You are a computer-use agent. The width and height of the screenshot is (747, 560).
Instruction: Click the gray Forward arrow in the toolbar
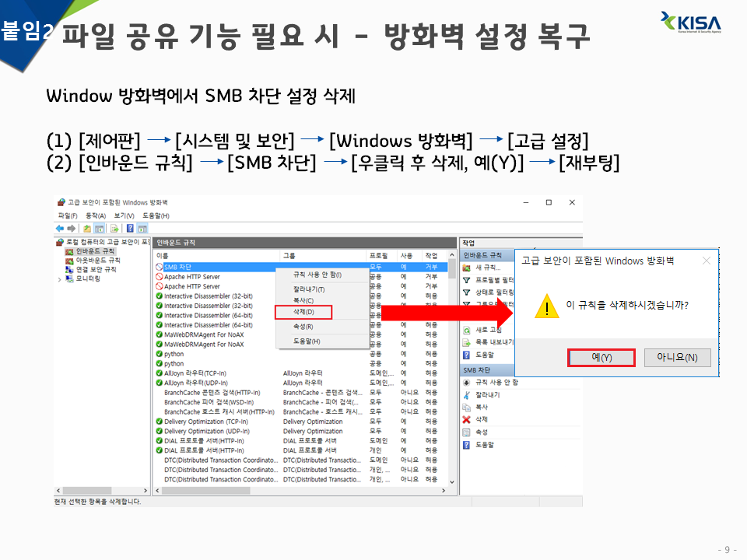72,229
